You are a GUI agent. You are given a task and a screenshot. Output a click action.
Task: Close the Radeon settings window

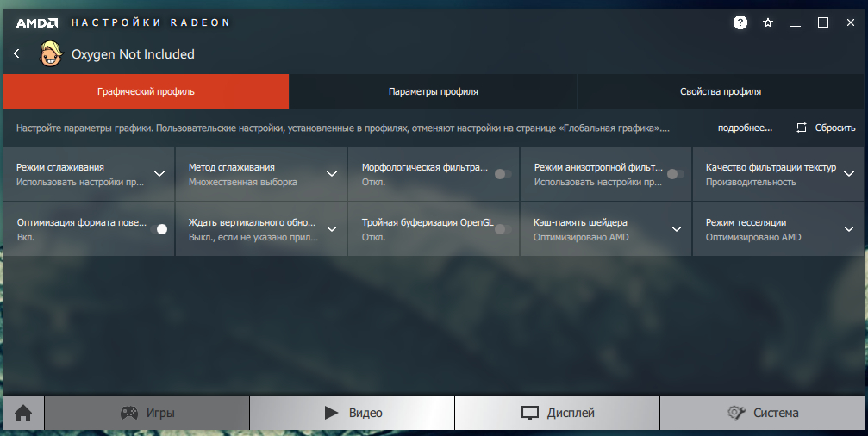click(851, 22)
